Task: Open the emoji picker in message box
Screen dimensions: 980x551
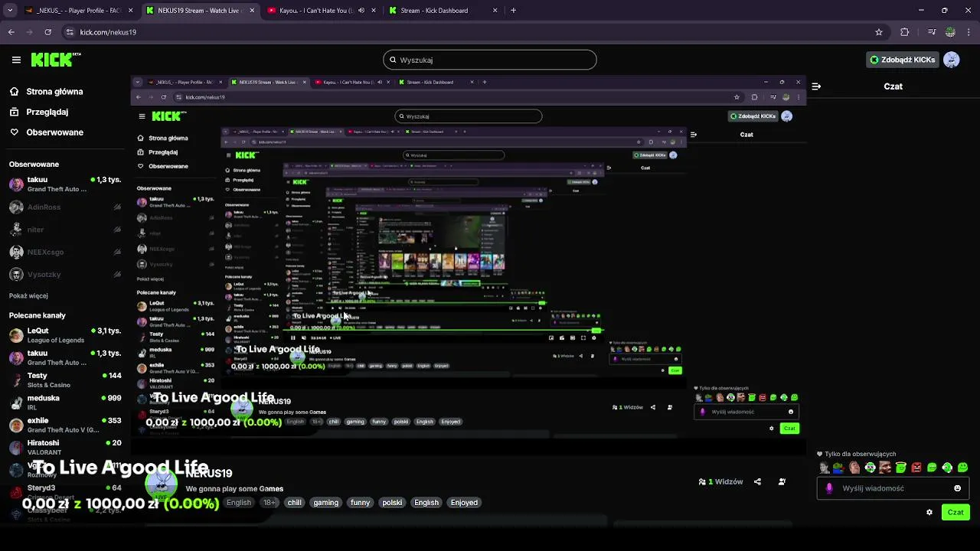Action: 957,488
